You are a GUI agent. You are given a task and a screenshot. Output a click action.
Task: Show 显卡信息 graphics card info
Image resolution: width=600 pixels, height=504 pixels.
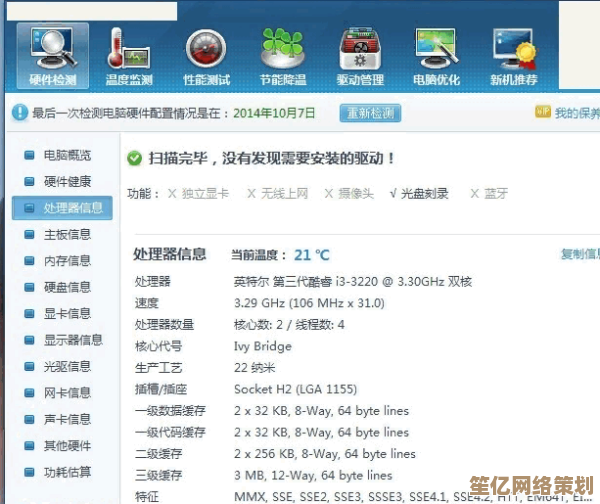[67, 313]
